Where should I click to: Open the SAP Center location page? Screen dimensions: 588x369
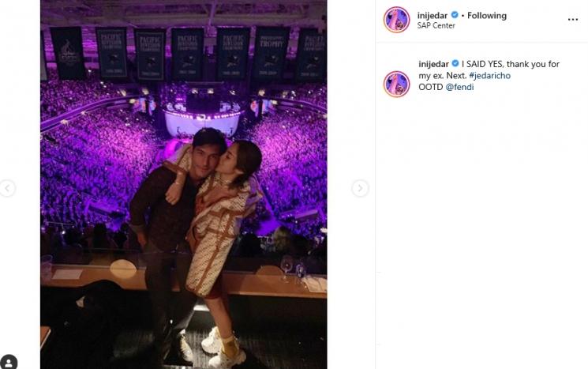coord(436,26)
